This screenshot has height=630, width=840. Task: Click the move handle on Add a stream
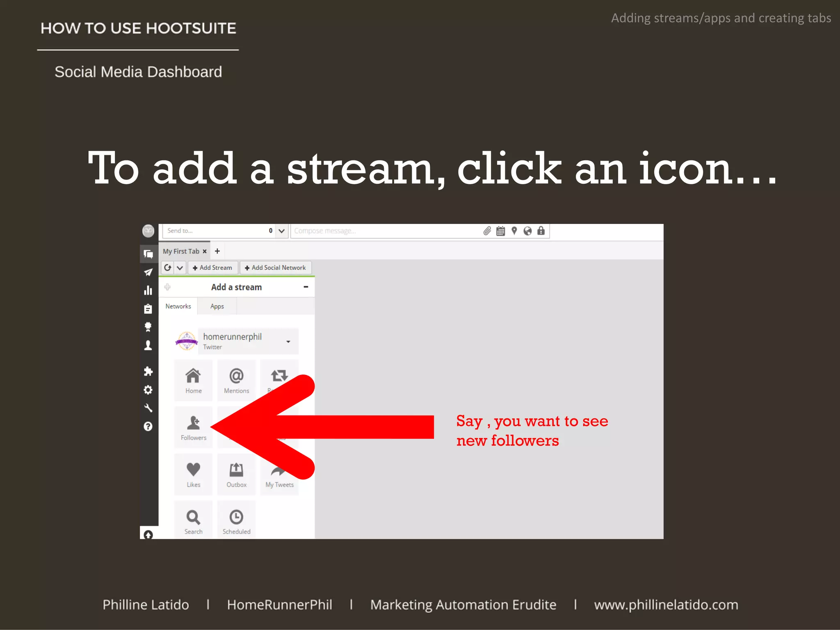point(167,287)
